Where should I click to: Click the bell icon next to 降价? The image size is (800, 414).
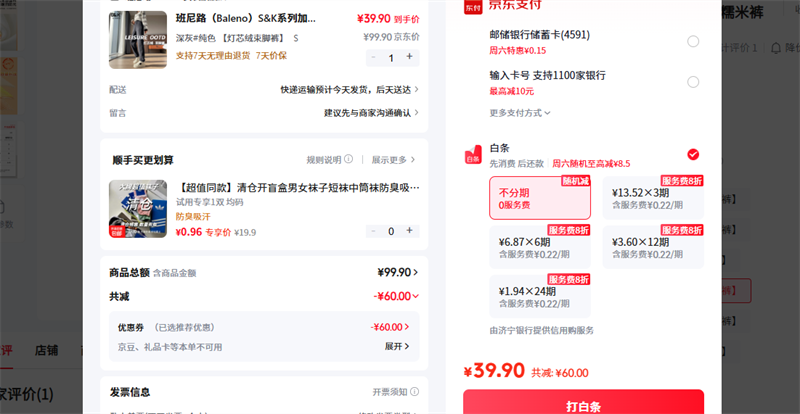776,48
